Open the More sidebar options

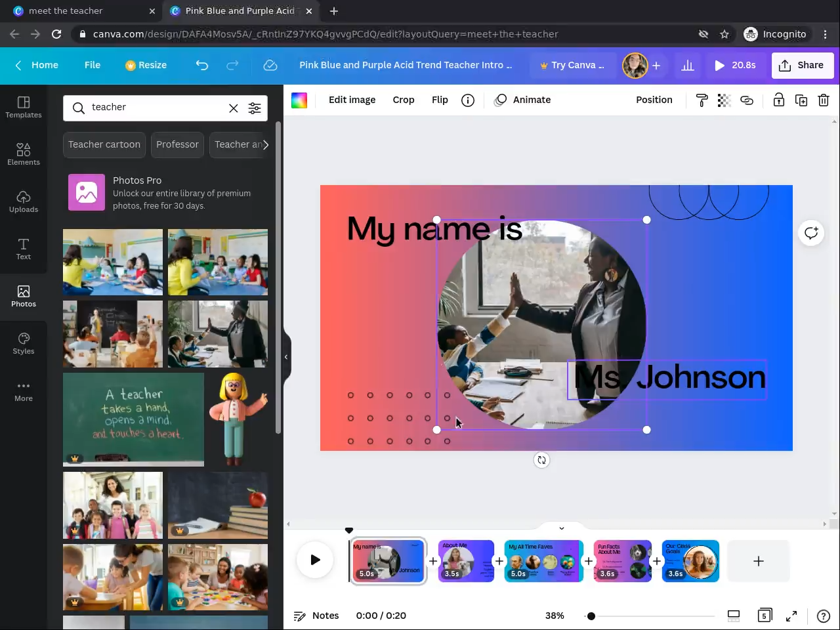point(24,390)
